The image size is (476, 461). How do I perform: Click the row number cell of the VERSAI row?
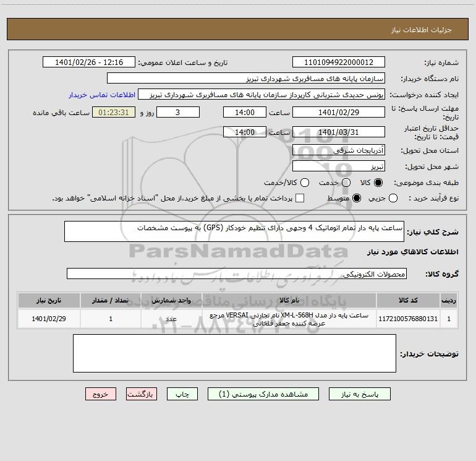449,319
